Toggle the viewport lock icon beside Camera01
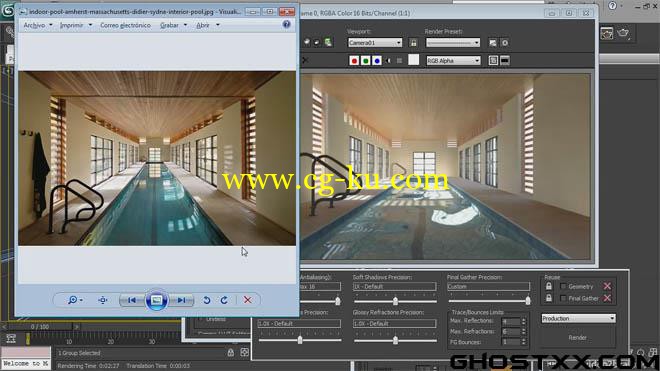Viewport: 660px width, 371px height. coord(413,43)
